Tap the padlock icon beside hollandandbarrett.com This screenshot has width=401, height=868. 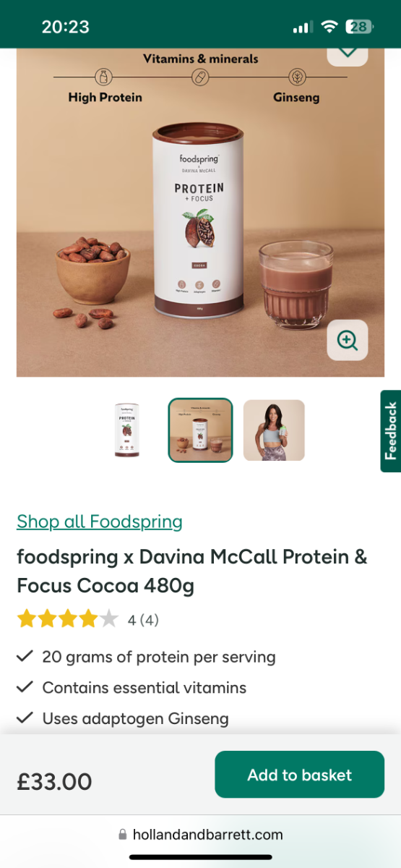click(123, 835)
